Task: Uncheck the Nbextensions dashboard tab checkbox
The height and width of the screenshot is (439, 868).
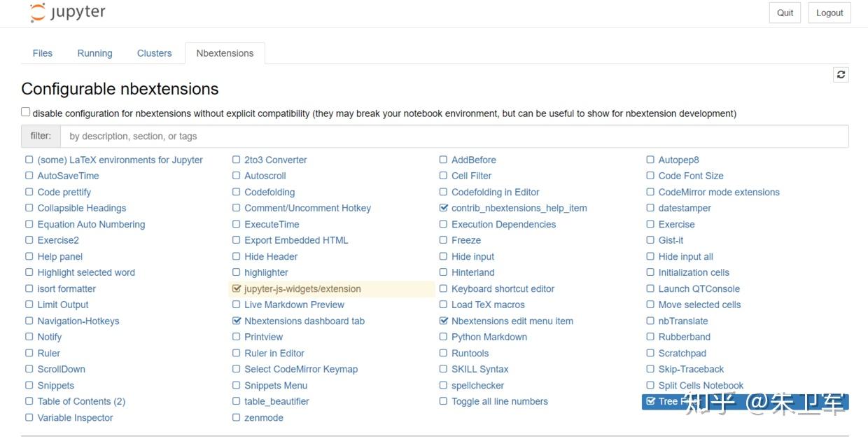Action: [237, 321]
